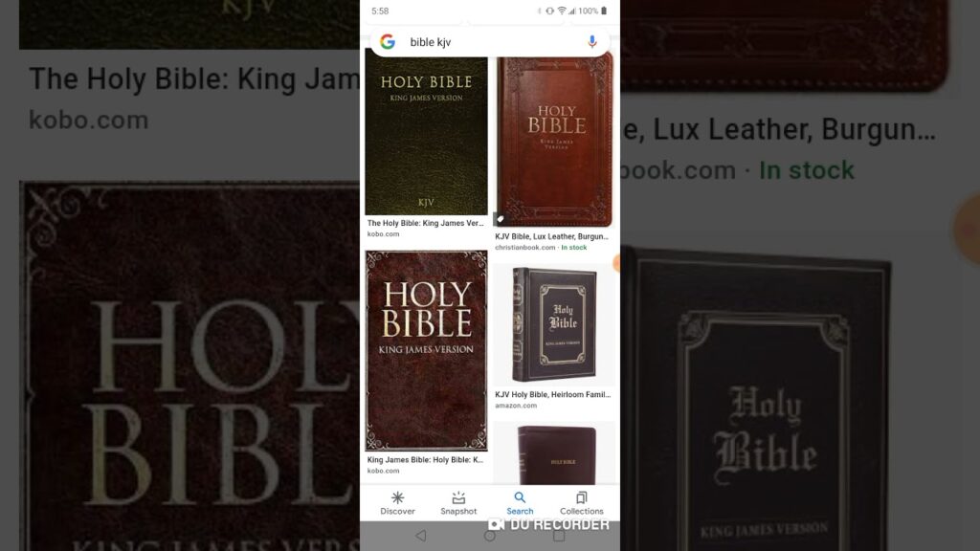Tap the Search magnifier icon
The height and width of the screenshot is (551, 980).
click(x=520, y=497)
